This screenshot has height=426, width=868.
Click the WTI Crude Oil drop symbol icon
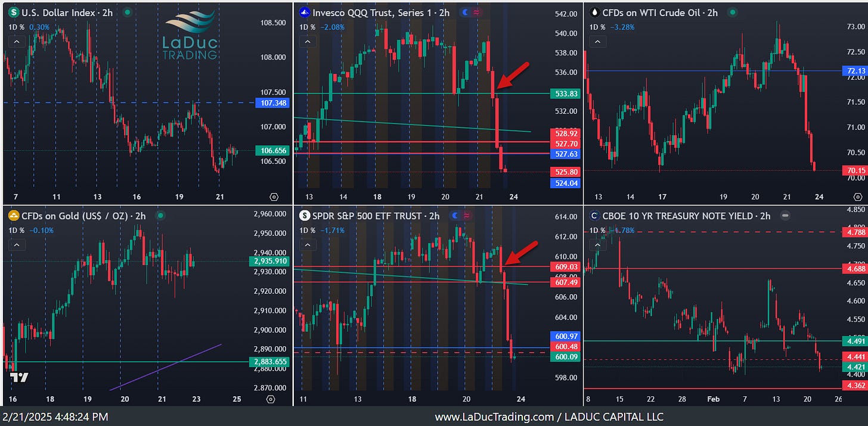(x=594, y=12)
